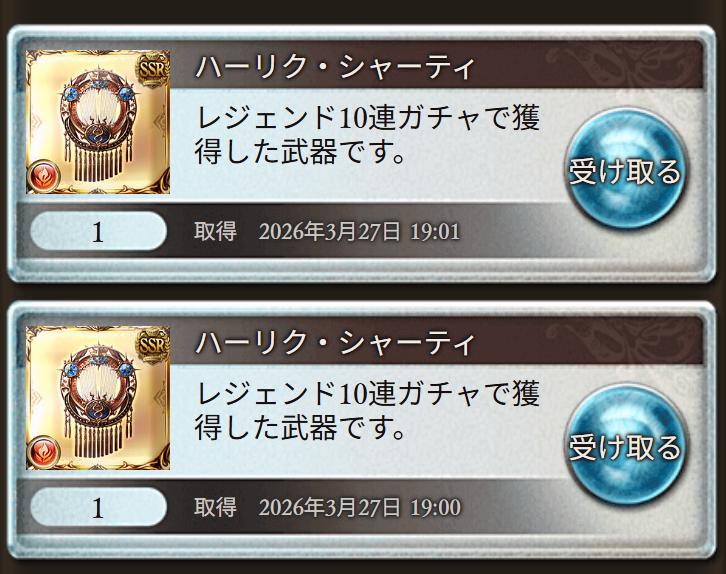Tap fire element icon on the 19:00 weapon
The height and width of the screenshot is (574, 726).
click(x=44, y=451)
